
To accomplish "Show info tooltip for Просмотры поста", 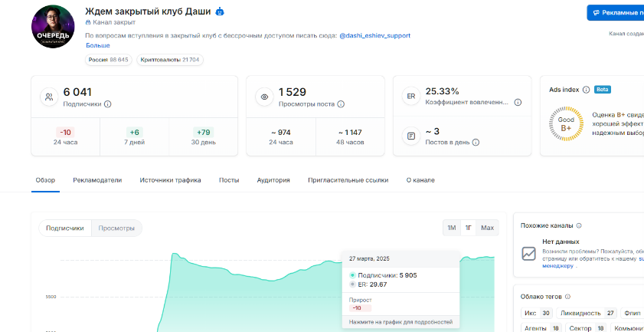I will tap(341, 104).
